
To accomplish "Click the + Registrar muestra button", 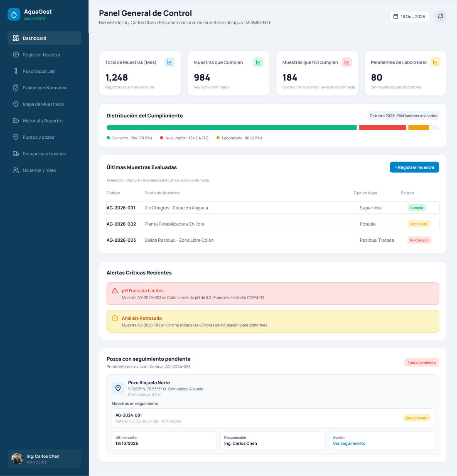I will 414,167.
